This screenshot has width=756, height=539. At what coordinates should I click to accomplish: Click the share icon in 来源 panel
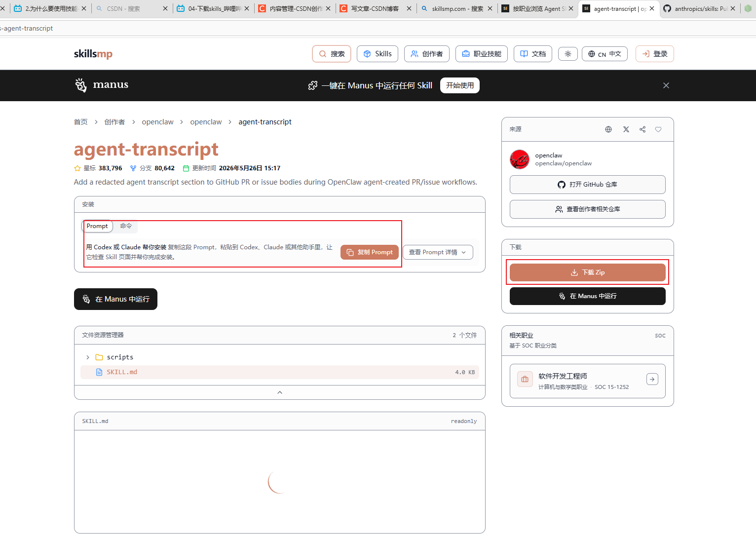coord(643,129)
